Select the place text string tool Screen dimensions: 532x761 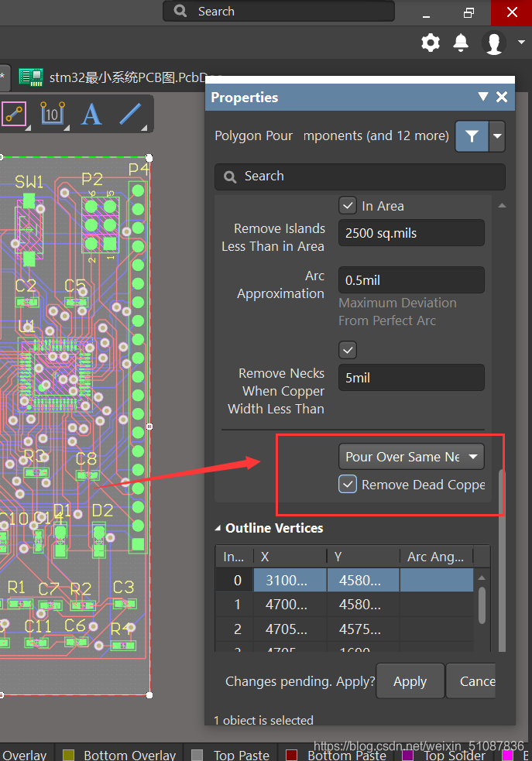(91, 115)
